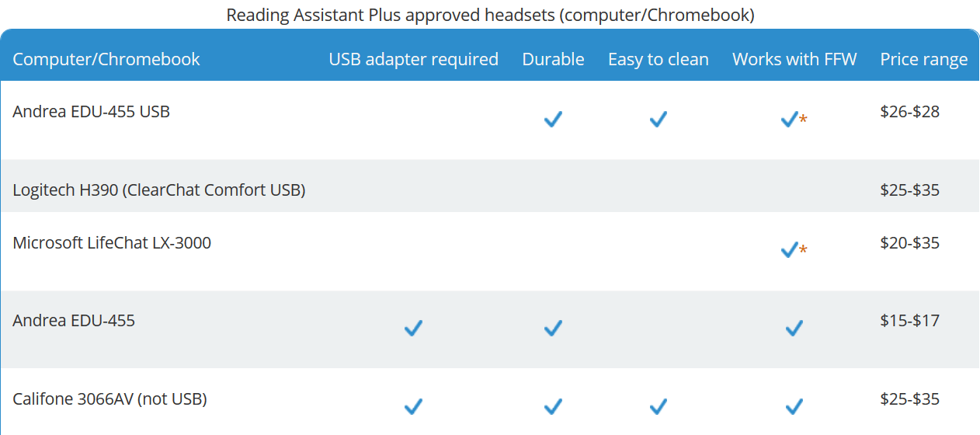Click the Easy to clean column header
The height and width of the screenshot is (435, 980).
[x=658, y=59]
